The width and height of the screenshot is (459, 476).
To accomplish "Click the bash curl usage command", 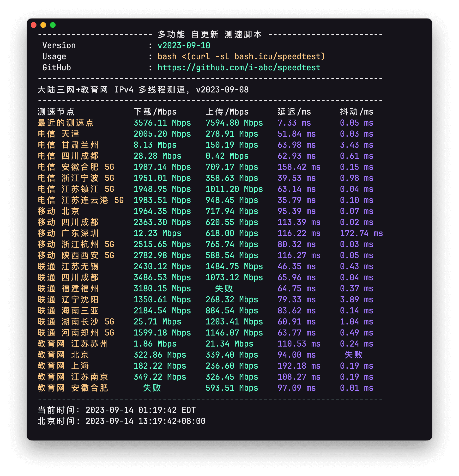I will pyautogui.click(x=241, y=57).
